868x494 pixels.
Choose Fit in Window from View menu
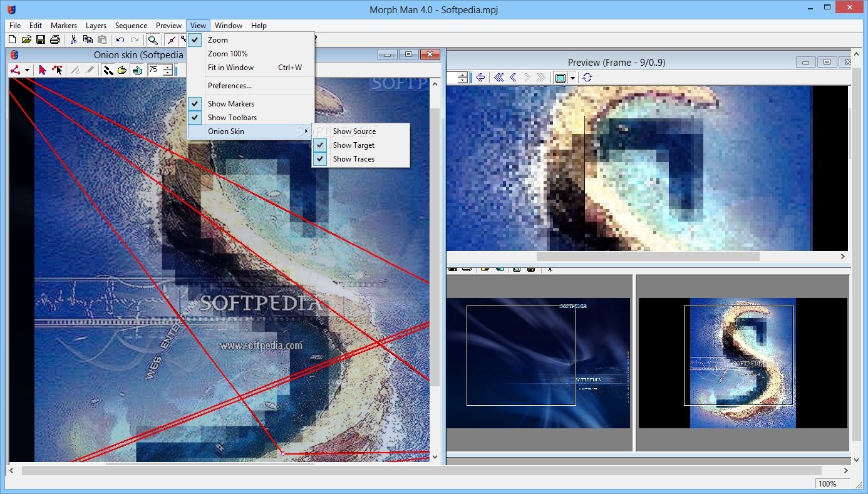coord(251,68)
